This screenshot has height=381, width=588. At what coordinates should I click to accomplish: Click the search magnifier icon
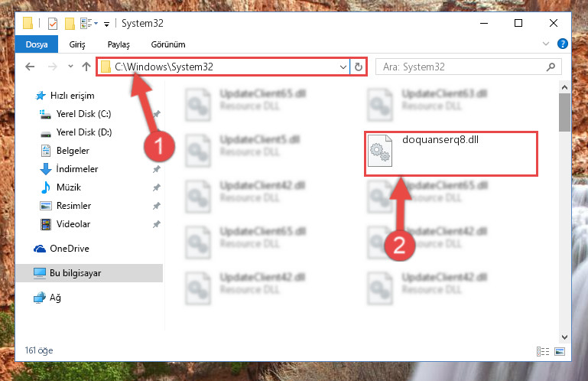[551, 67]
